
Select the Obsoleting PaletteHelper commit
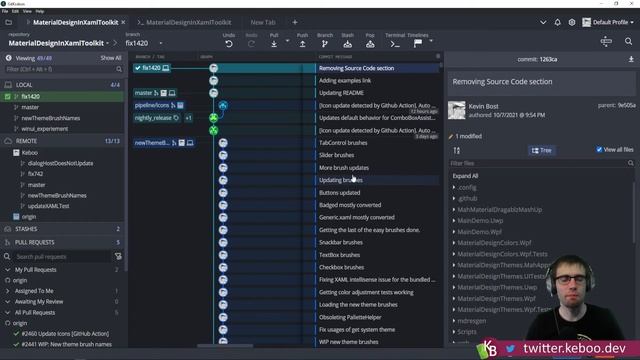point(350,317)
